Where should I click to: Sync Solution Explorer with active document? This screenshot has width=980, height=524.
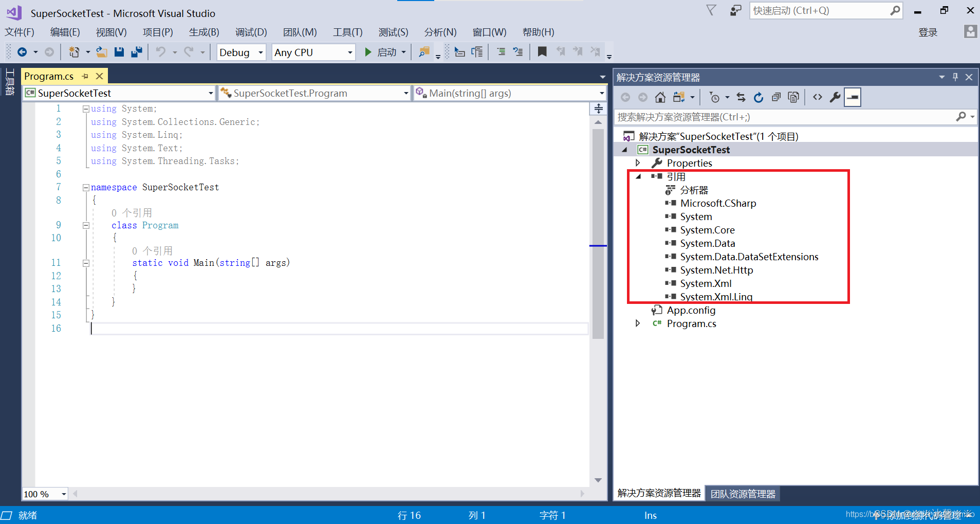pyautogui.click(x=742, y=97)
